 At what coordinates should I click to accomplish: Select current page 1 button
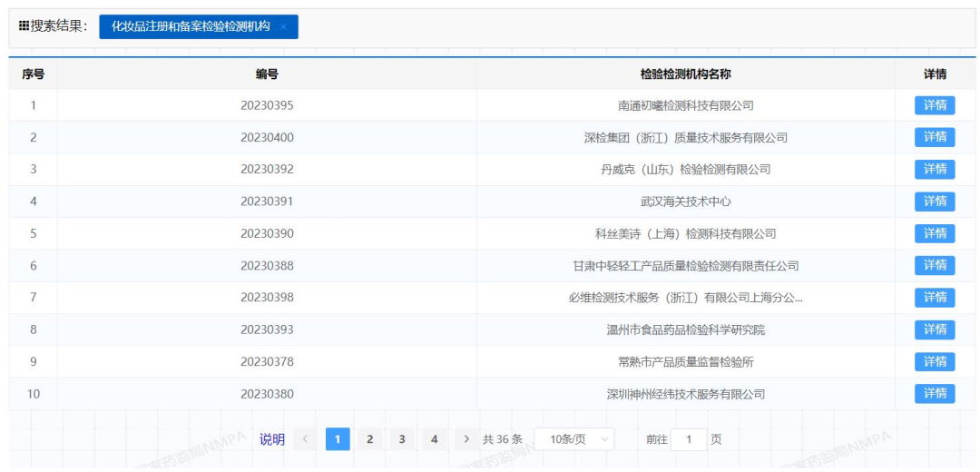(338, 439)
